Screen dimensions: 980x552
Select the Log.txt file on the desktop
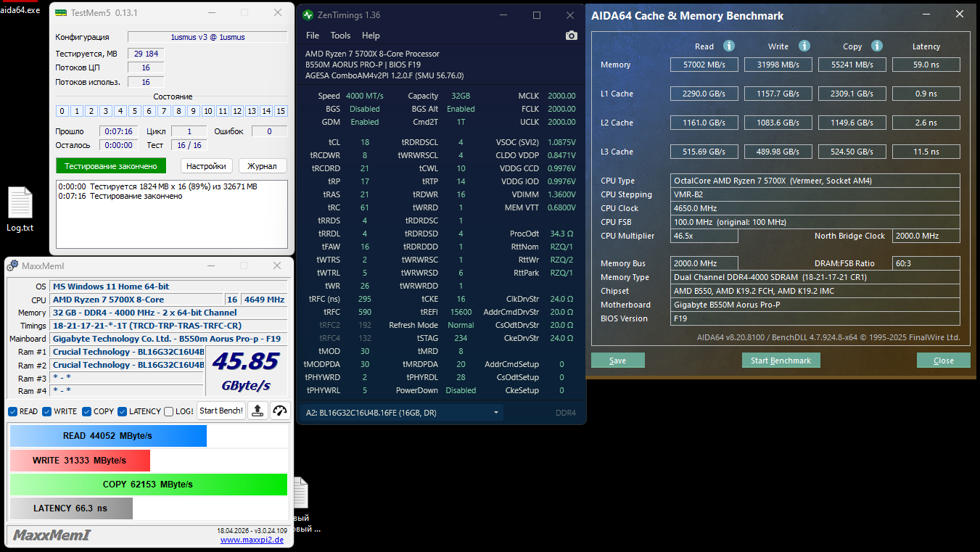20,209
